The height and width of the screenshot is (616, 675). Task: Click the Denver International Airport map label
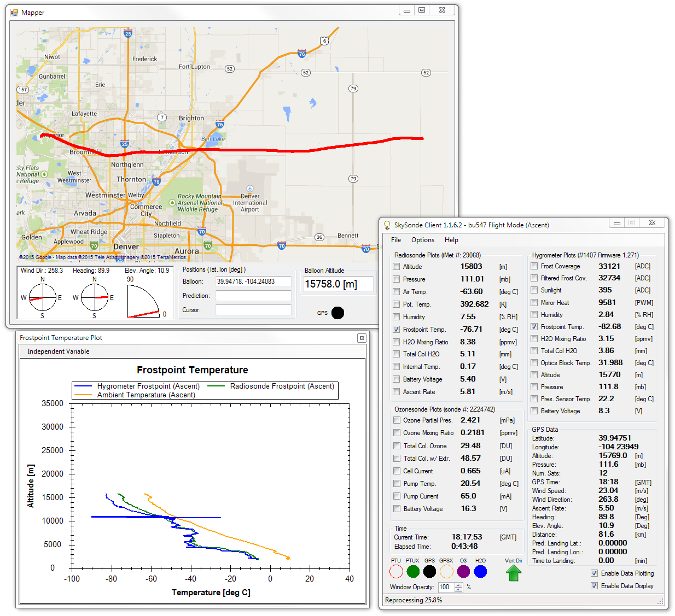pyautogui.click(x=250, y=203)
